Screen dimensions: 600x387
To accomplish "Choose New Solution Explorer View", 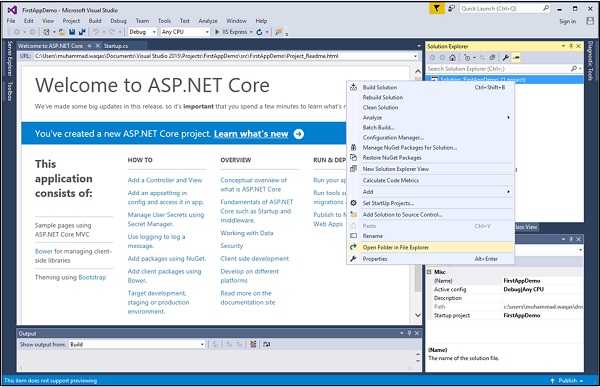I will point(430,169).
